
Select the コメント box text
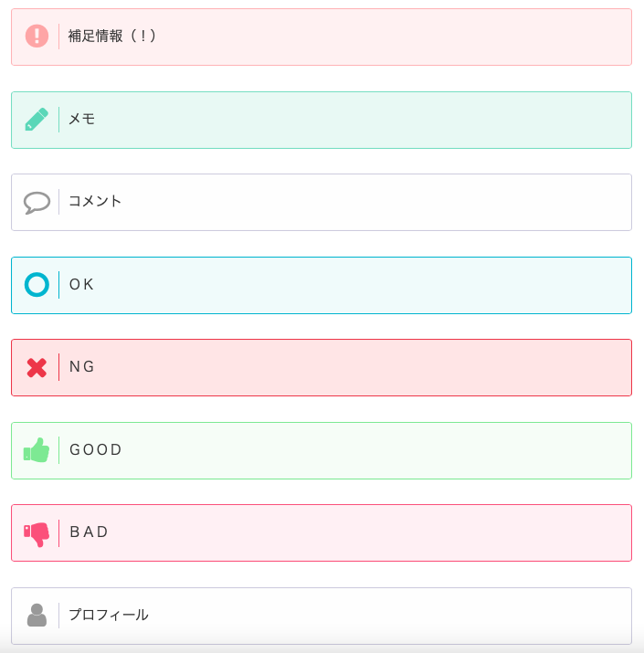click(x=95, y=202)
